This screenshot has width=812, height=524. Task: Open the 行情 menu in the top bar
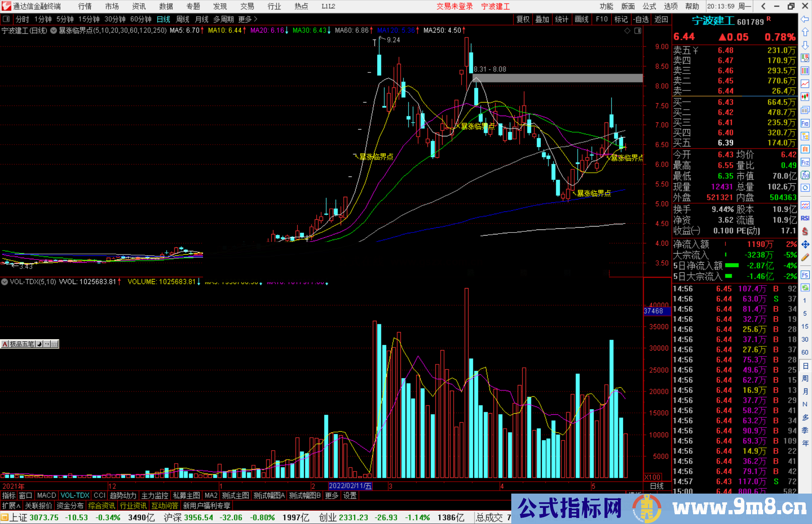coord(85,6)
